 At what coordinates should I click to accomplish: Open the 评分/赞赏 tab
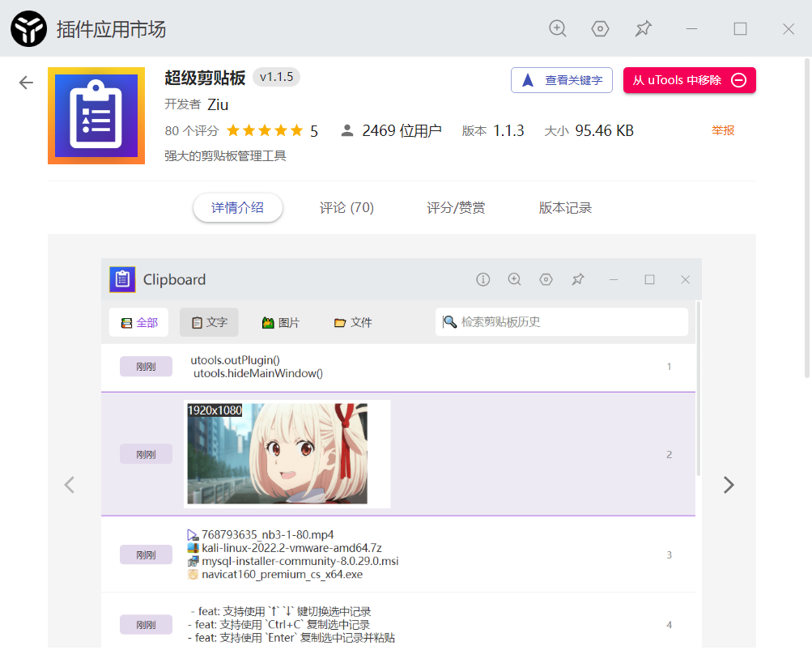(456, 208)
